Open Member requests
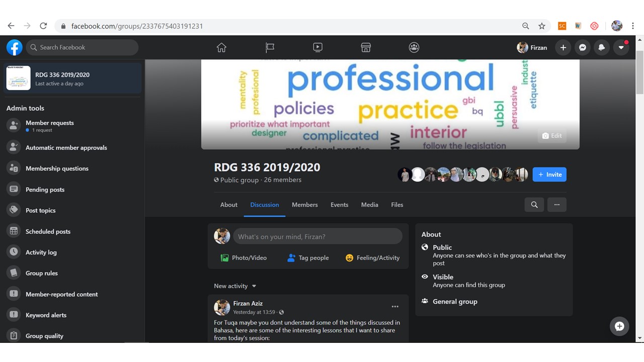 point(72,126)
